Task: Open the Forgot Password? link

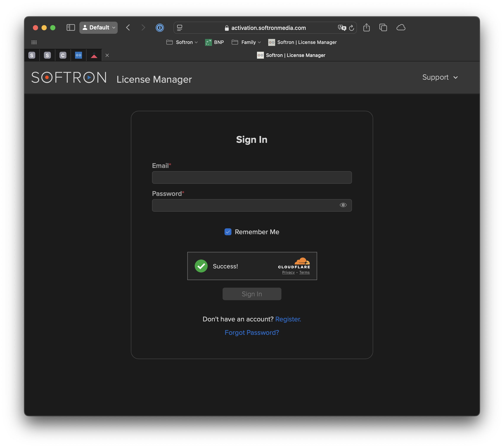Action: coord(252,333)
